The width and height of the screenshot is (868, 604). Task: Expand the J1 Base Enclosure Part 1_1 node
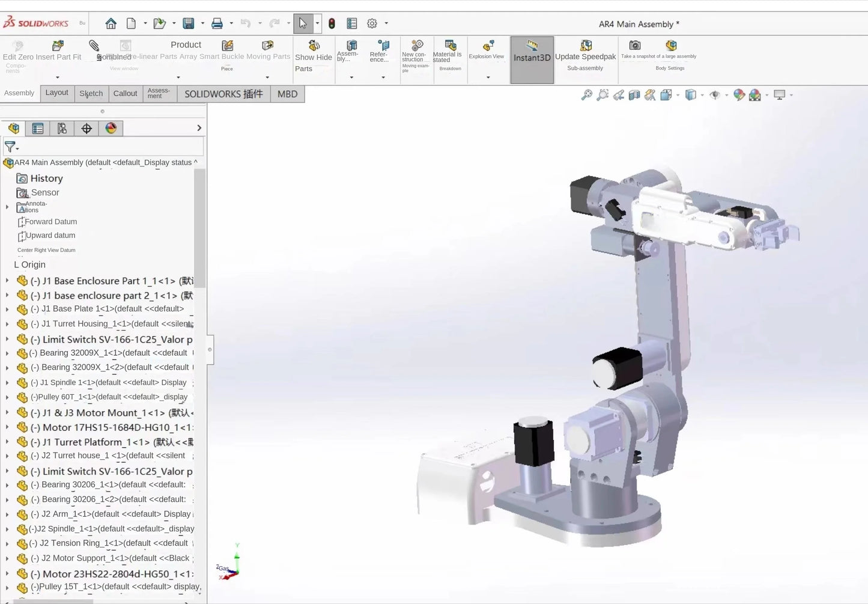point(7,281)
